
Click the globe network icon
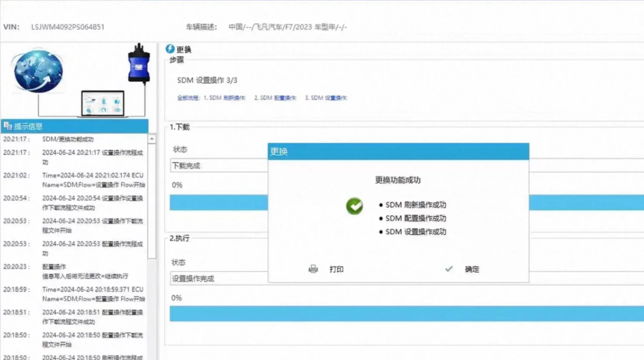pyautogui.click(x=38, y=71)
